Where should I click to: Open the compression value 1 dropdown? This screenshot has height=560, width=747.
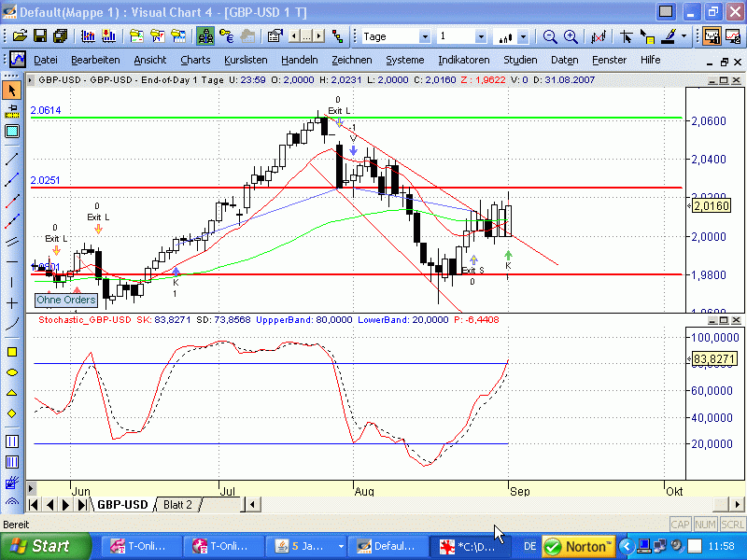[481, 36]
